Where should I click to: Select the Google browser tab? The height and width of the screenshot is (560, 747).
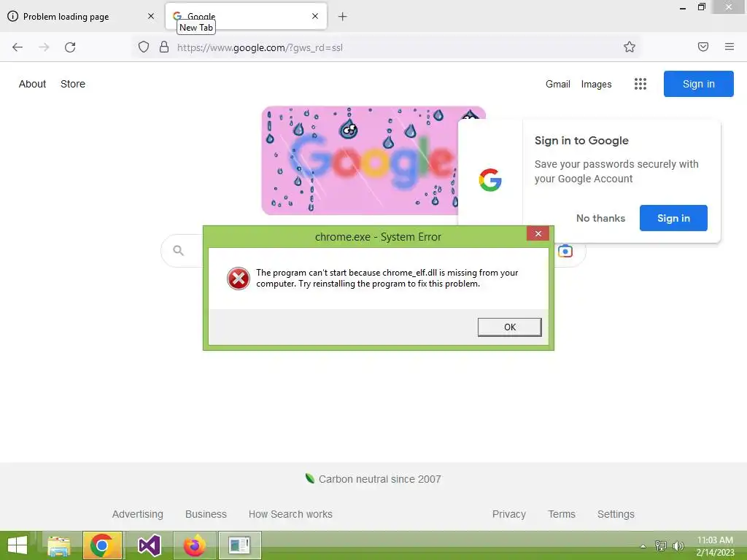coord(246,16)
